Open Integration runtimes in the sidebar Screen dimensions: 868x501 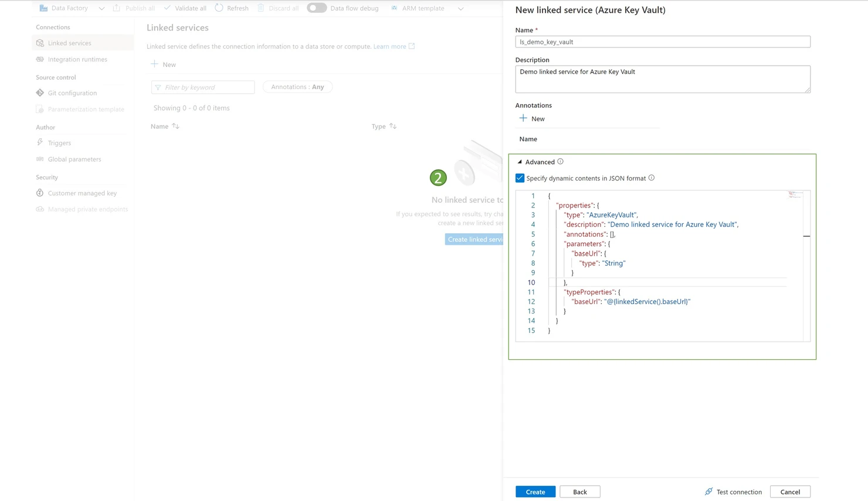pos(77,59)
